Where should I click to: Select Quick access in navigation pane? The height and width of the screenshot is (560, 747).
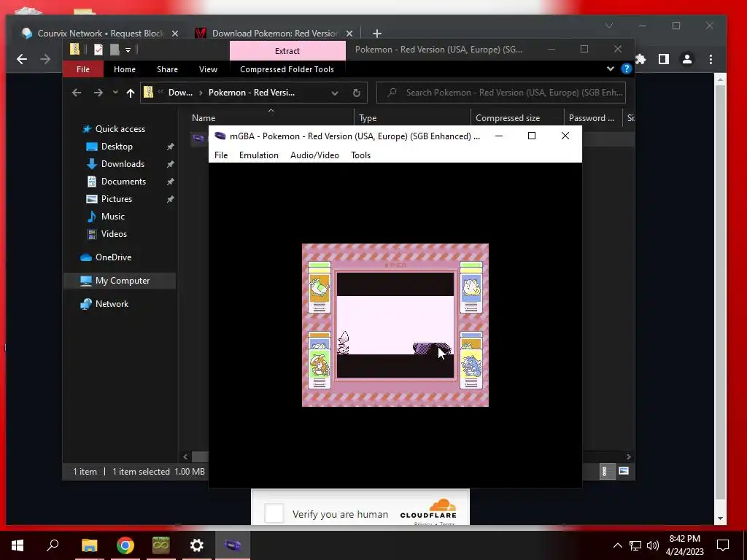pyautogui.click(x=120, y=129)
